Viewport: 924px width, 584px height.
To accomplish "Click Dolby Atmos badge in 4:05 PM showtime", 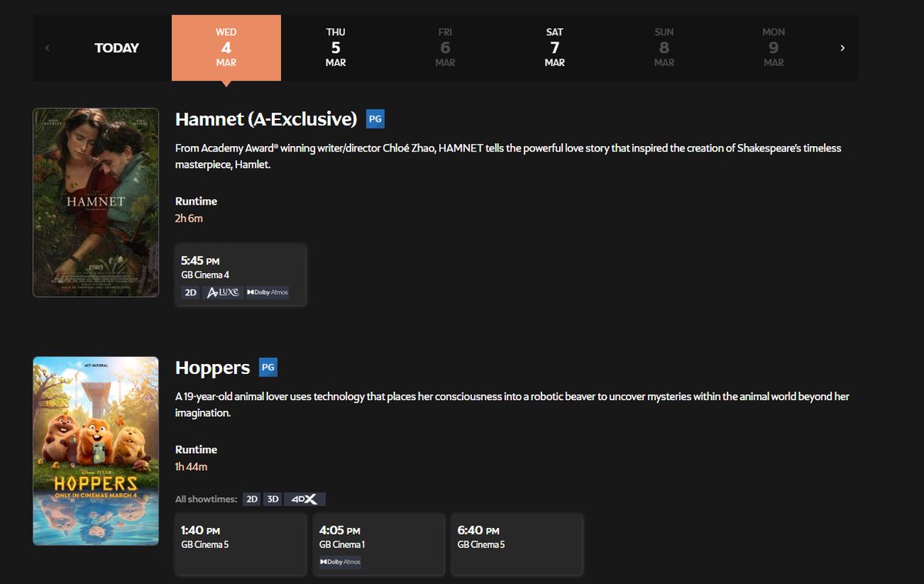I will pos(340,562).
